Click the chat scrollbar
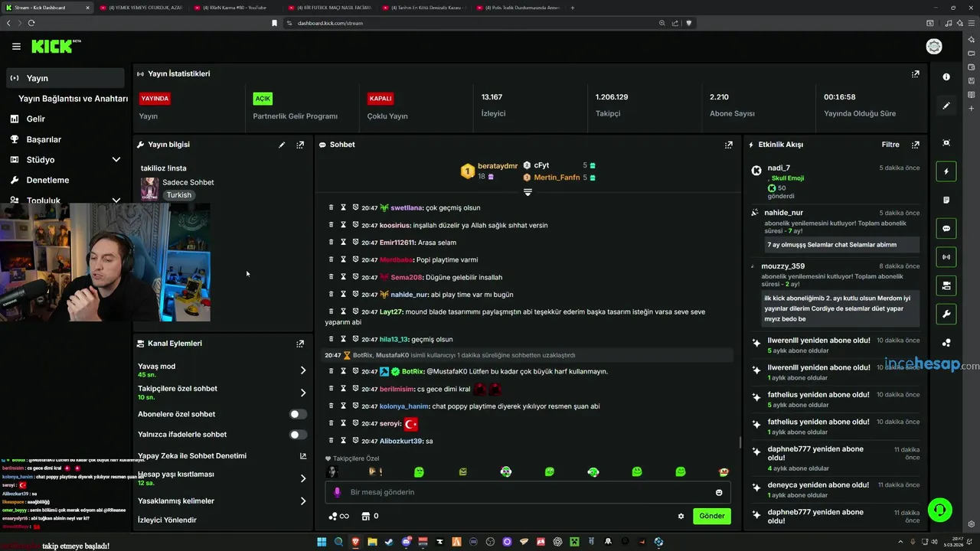This screenshot has height=551, width=980. [740, 442]
